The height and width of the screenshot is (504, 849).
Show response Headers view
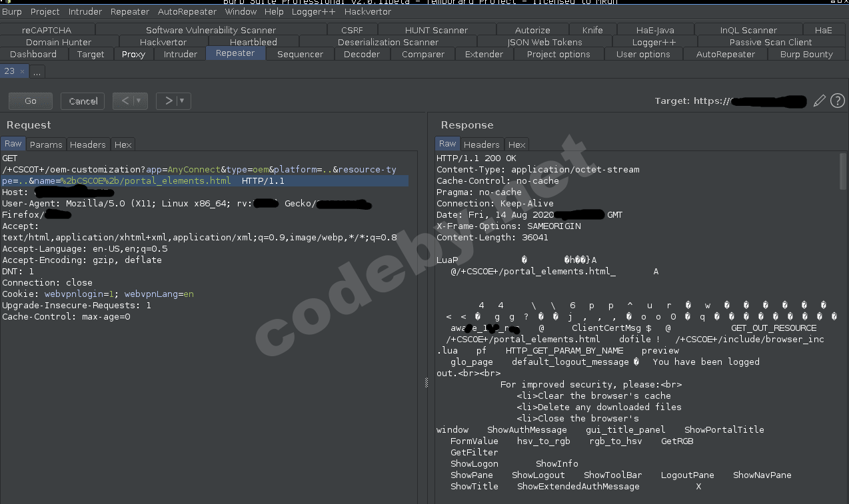[481, 144]
